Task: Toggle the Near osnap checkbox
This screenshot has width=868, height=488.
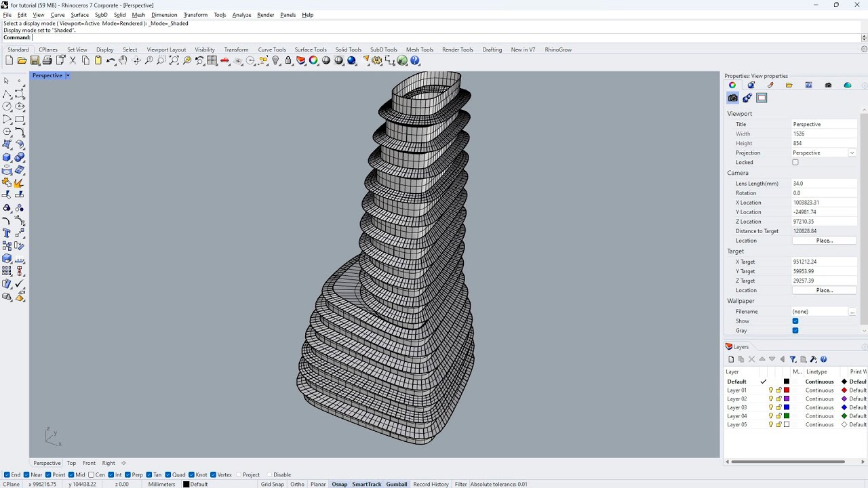Action: (27, 474)
